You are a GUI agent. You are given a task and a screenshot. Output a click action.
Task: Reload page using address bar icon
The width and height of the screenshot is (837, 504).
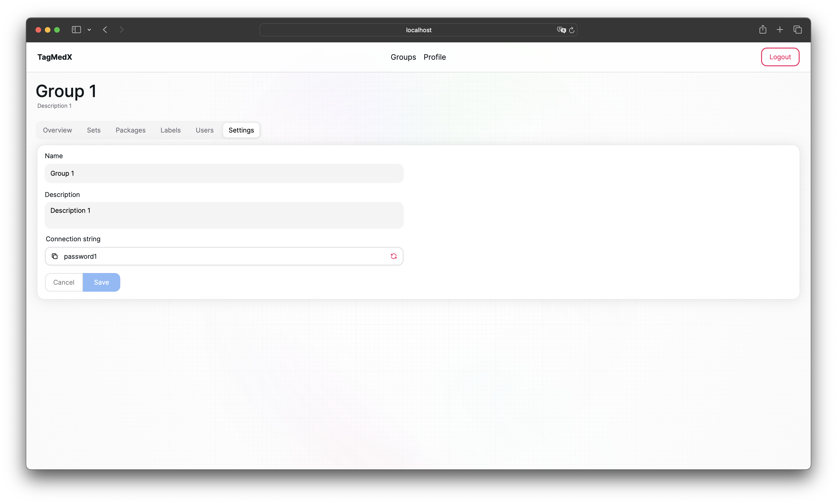click(572, 30)
